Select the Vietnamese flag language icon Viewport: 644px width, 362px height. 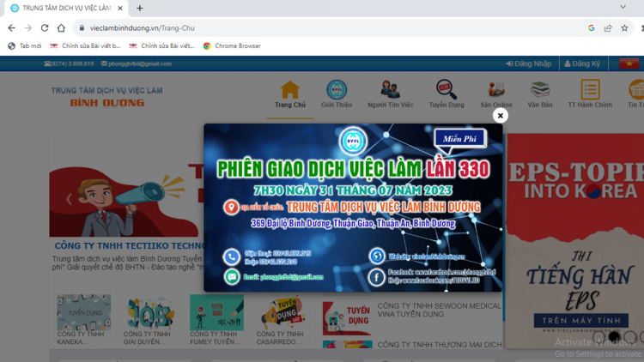click(629, 63)
